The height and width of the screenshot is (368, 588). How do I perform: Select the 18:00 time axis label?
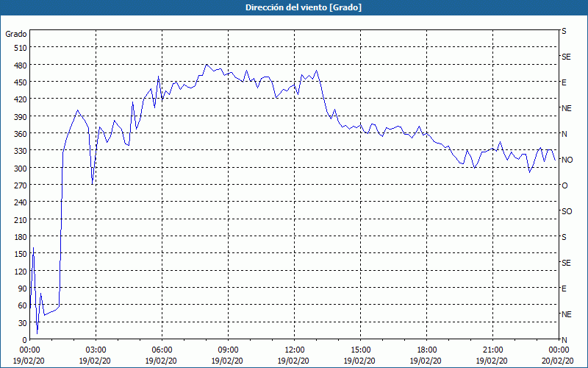coord(427,350)
